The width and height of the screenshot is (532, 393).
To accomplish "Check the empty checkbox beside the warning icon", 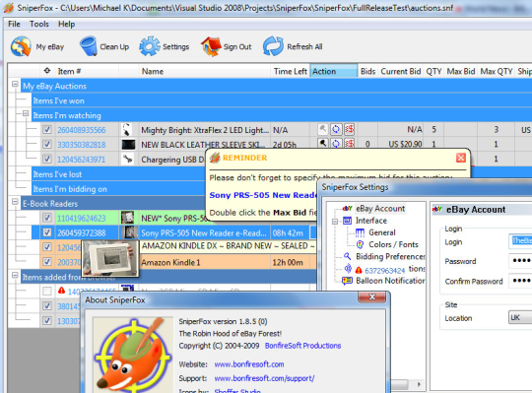I will 47,291.
